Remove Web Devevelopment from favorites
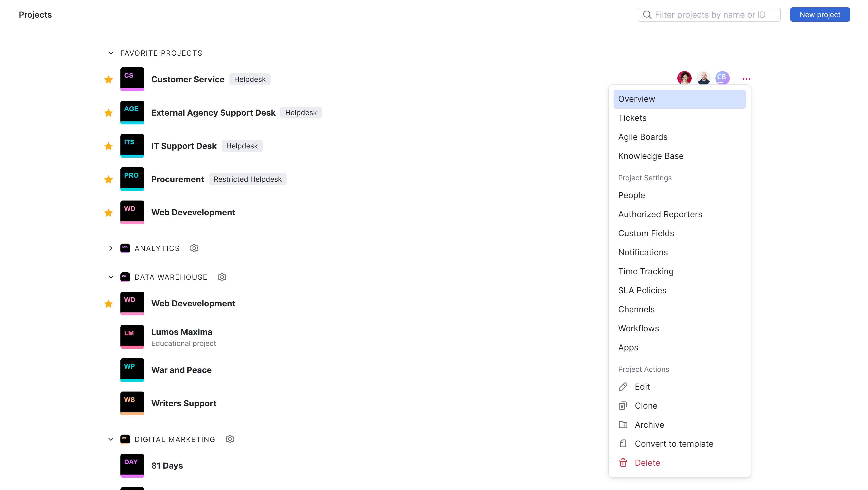Image resolution: width=868 pixels, height=490 pixels. [x=109, y=212]
